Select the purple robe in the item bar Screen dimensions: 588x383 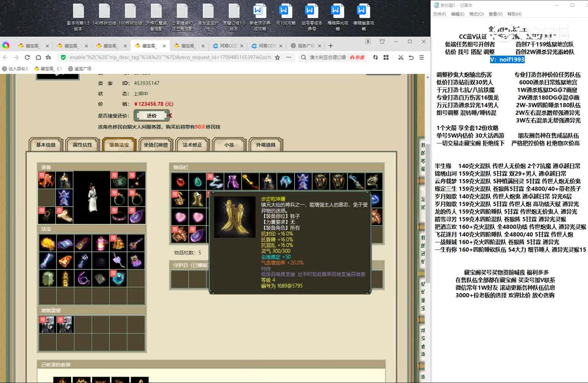click(232, 182)
